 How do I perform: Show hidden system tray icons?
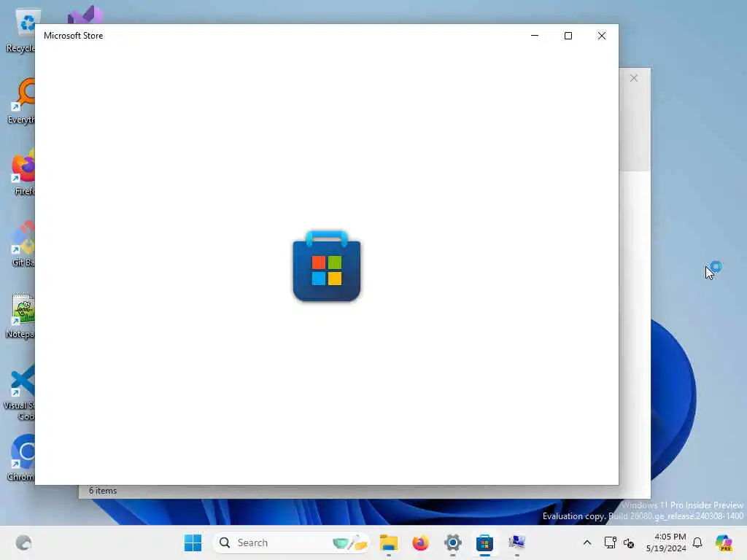click(587, 542)
